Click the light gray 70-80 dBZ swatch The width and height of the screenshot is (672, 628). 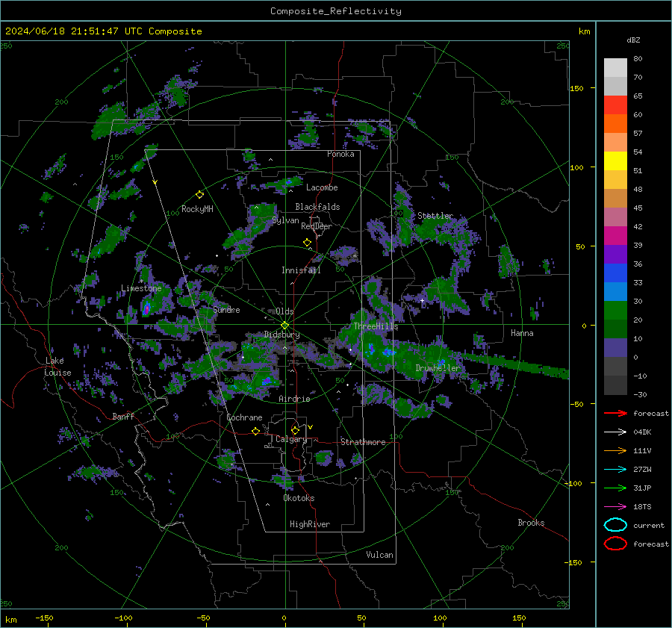[x=615, y=68]
